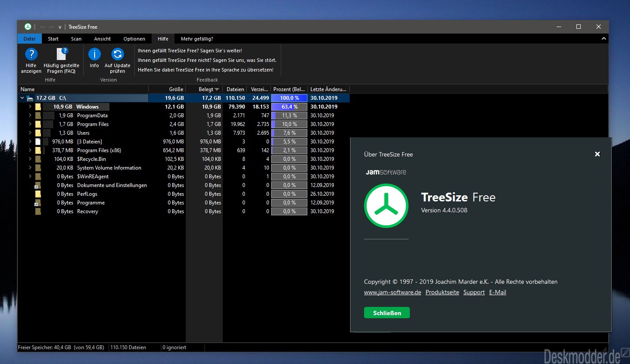This screenshot has width=630, height=364.
Task: Check for updates with Auf Update prüfen
Action: (117, 61)
